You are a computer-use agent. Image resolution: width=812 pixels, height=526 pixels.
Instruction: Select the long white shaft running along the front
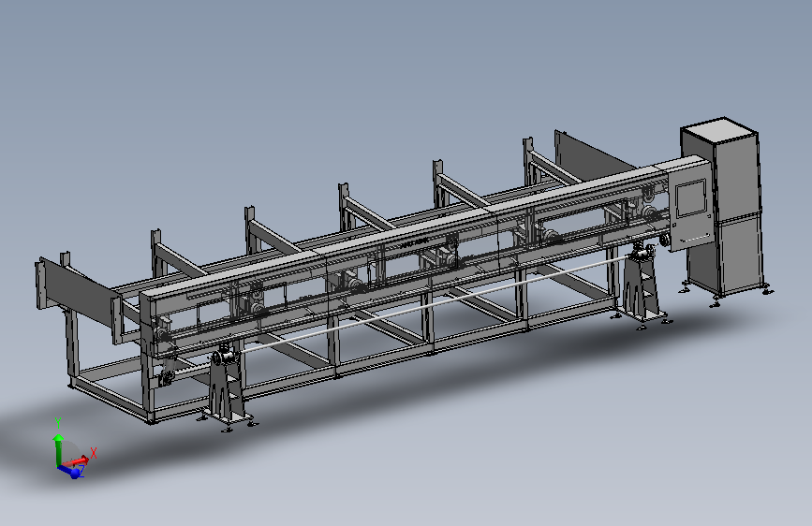tap(432, 306)
